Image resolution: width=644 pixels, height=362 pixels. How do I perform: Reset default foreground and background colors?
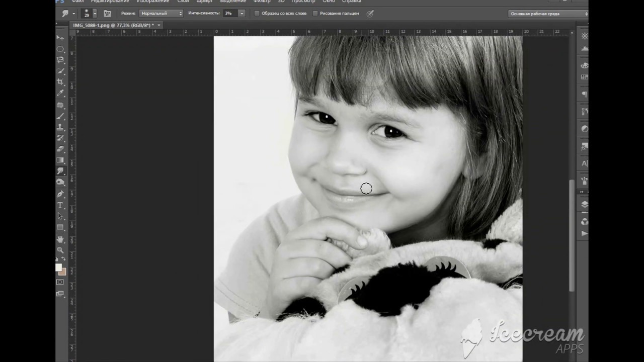(x=57, y=259)
